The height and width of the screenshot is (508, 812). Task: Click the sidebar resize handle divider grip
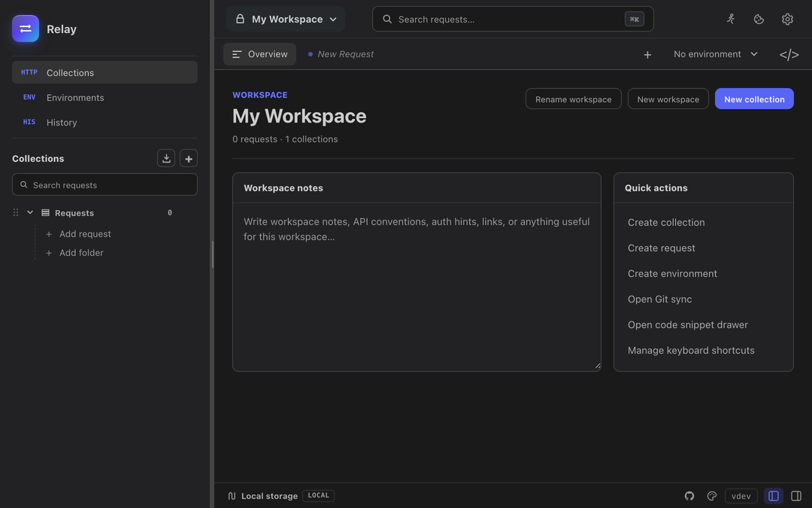(212, 254)
